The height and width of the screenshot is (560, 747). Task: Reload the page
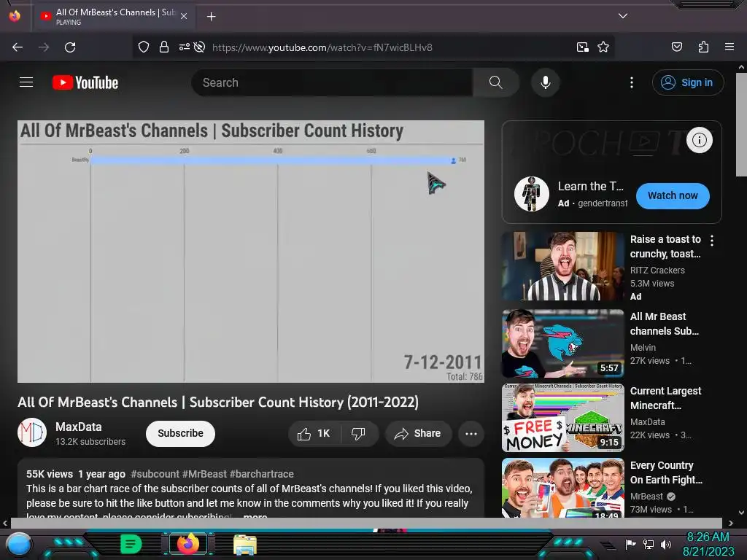pos(70,47)
